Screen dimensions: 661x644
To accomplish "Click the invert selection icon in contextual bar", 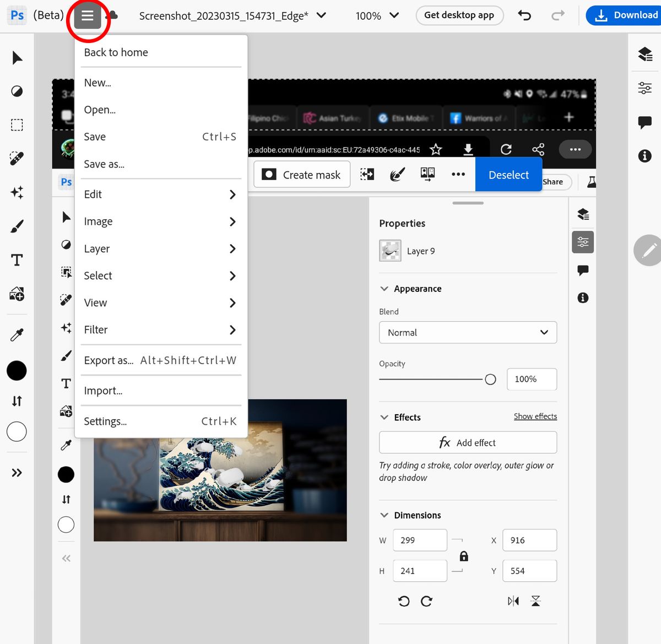I will click(x=427, y=175).
